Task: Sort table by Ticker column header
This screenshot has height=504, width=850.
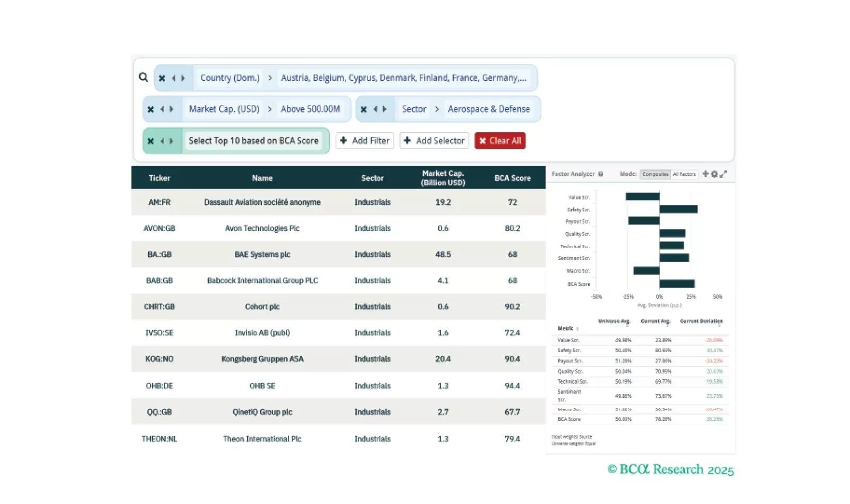Action: [x=159, y=178]
